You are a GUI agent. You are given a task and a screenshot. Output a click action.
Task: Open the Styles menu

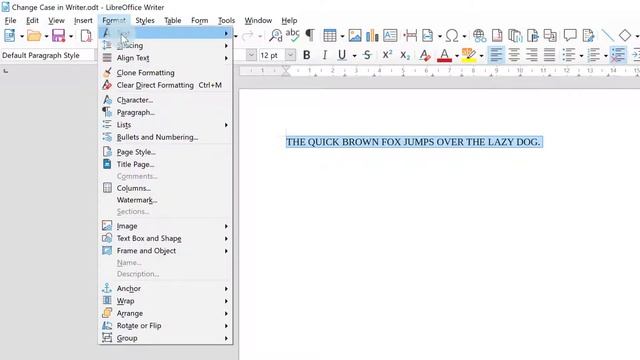click(144, 20)
